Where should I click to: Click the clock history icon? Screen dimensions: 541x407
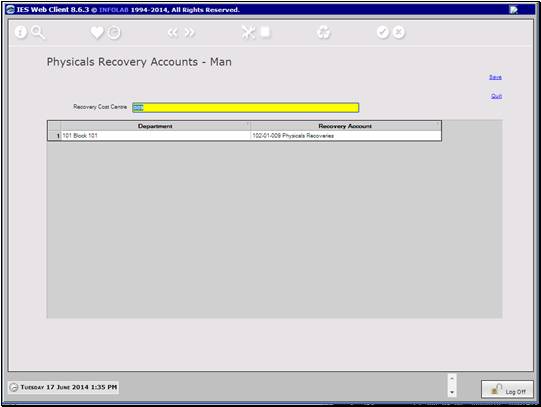(114, 33)
